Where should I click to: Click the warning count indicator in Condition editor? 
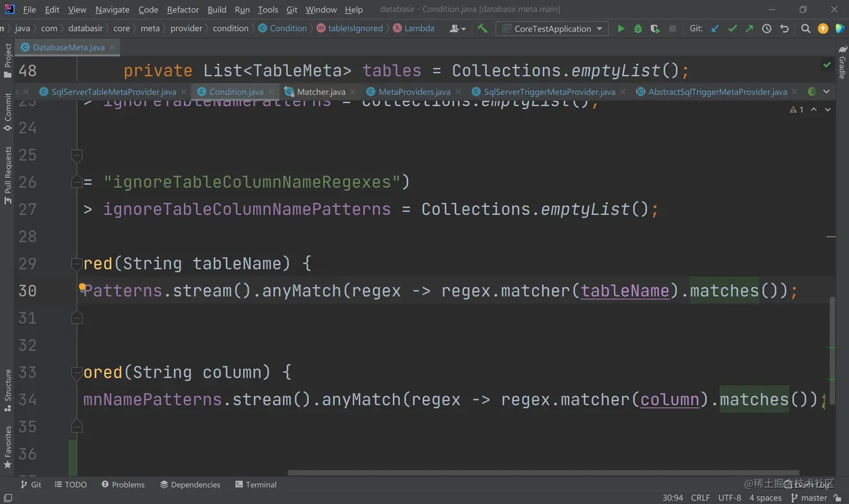tap(796, 109)
